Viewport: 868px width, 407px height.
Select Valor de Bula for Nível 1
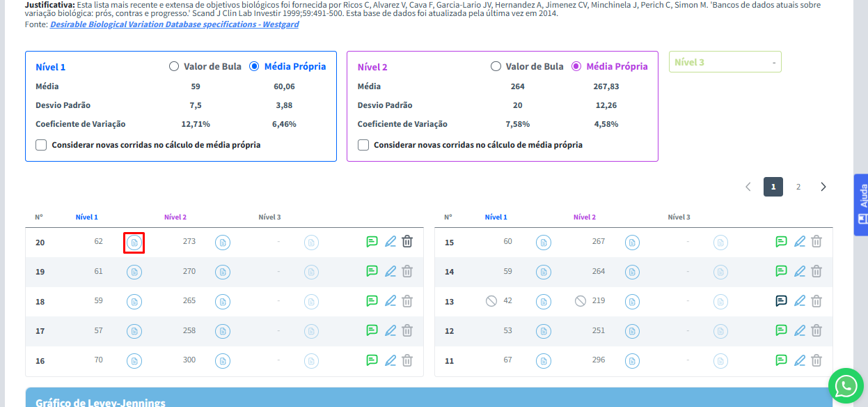[x=174, y=67]
